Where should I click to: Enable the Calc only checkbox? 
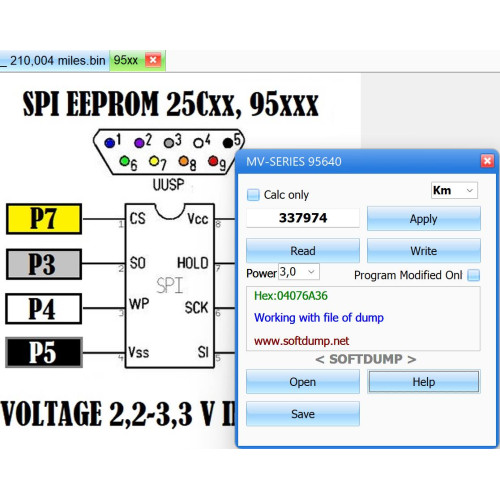click(x=253, y=195)
